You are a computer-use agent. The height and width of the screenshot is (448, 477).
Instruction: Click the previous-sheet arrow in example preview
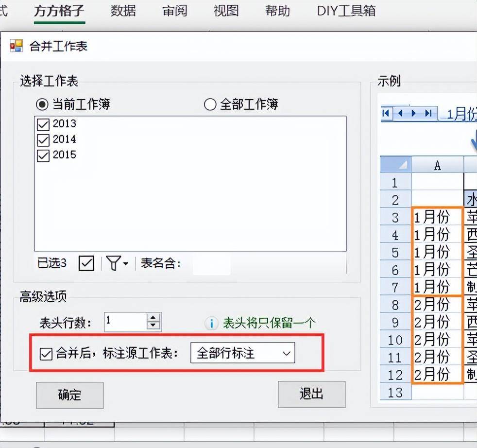tap(400, 114)
